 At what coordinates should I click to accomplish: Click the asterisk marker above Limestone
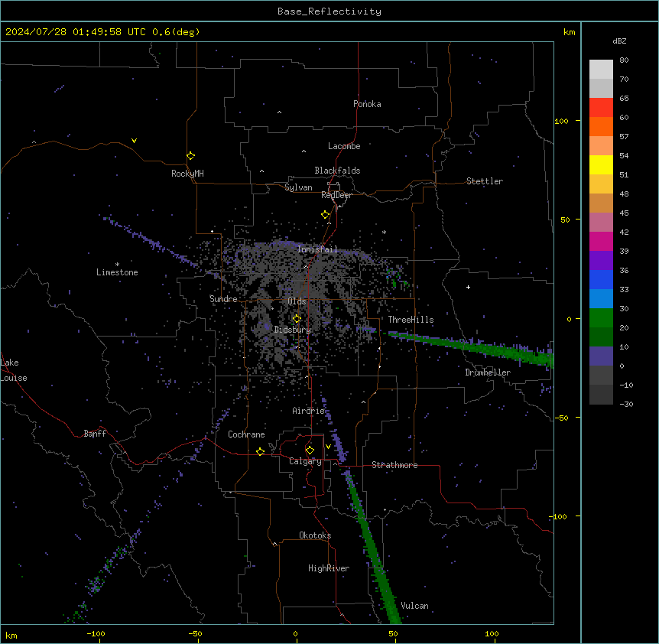(117, 265)
